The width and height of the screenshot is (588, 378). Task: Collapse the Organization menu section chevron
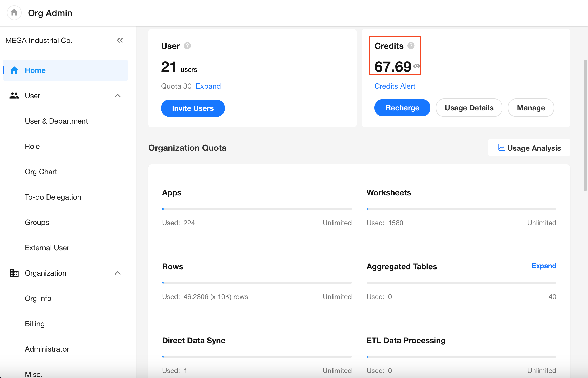point(118,273)
